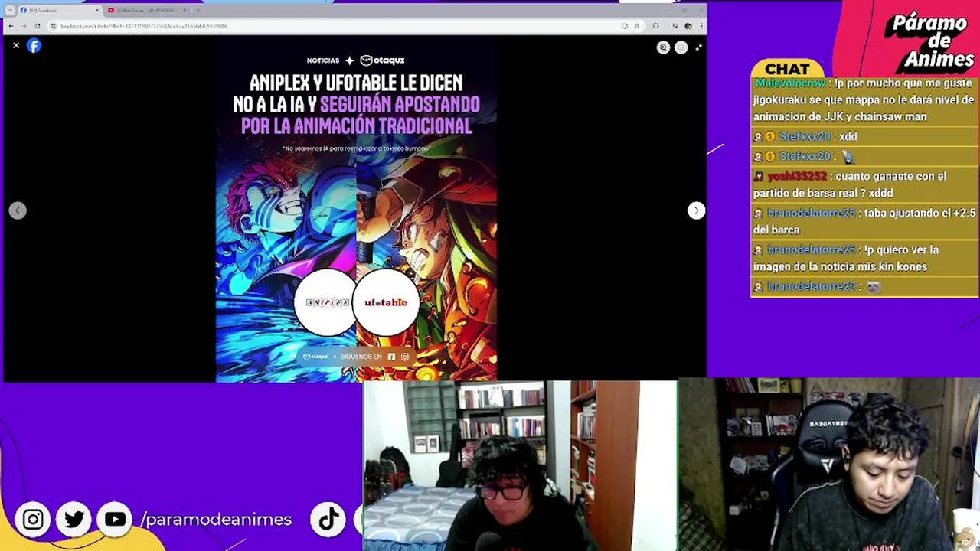Image resolution: width=980 pixels, height=551 pixels.
Task: Zoom out of the photo
Action: pos(681,47)
